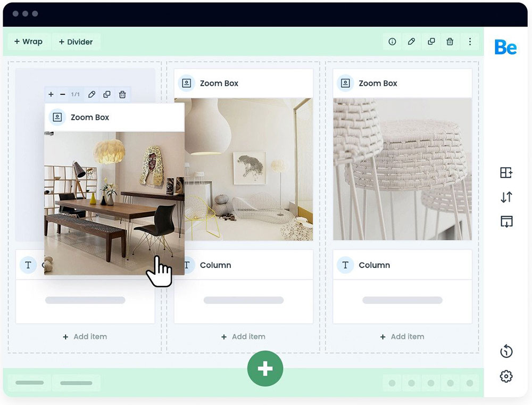Open the section info icon
Image resolution: width=532 pixels, height=405 pixels.
[x=392, y=42]
